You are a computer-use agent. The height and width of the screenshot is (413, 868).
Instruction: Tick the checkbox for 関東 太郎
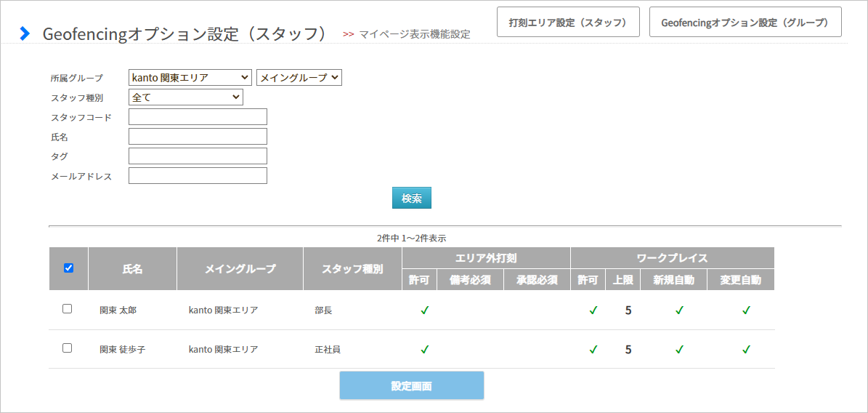[67, 309]
